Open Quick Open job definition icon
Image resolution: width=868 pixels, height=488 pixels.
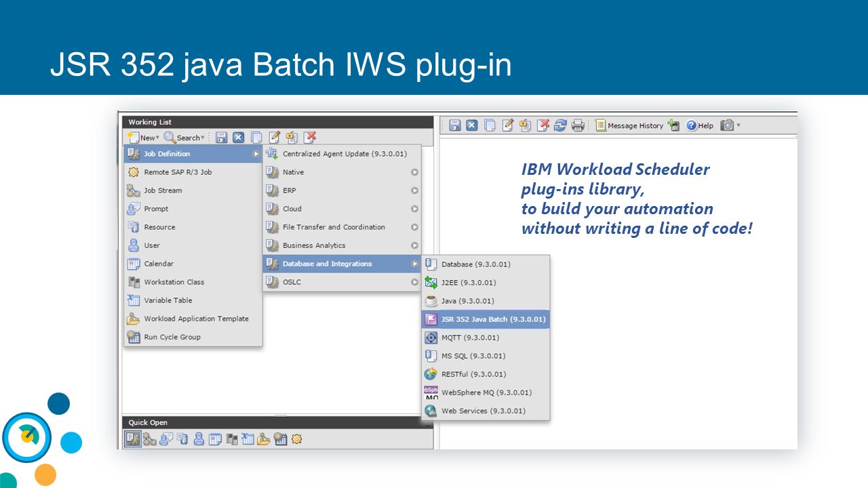(133, 439)
